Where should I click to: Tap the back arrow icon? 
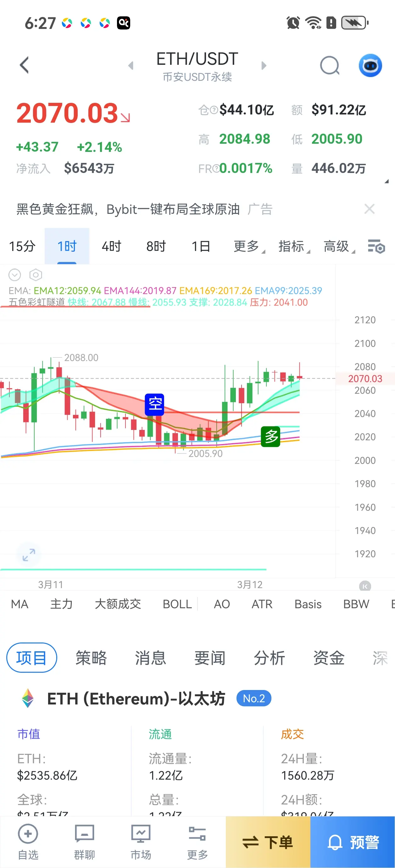(24, 65)
